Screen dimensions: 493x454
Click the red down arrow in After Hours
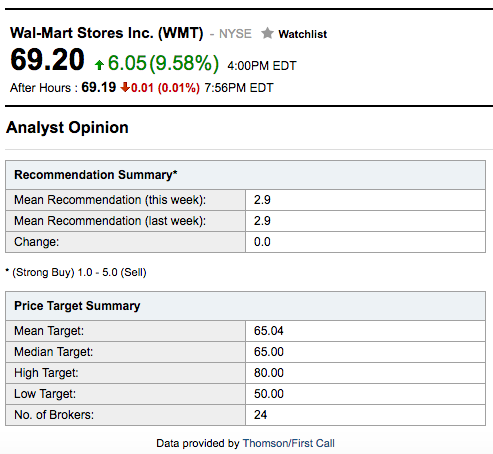(125, 87)
